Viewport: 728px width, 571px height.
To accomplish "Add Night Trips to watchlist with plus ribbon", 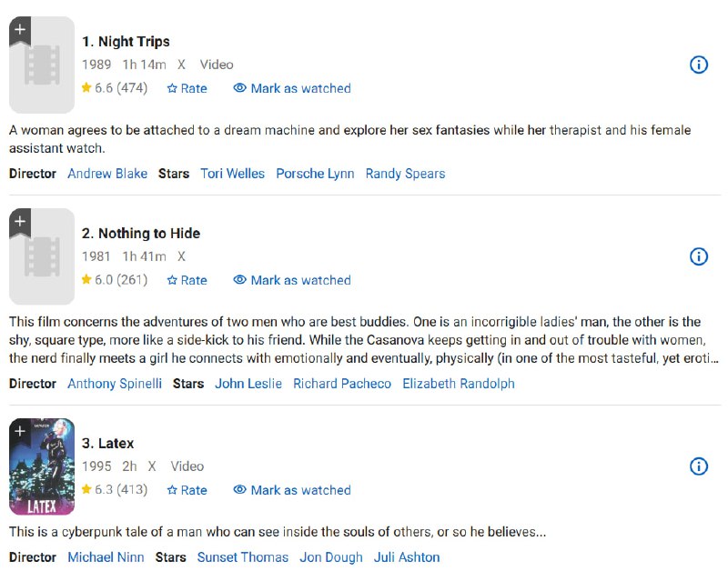I will [20, 31].
